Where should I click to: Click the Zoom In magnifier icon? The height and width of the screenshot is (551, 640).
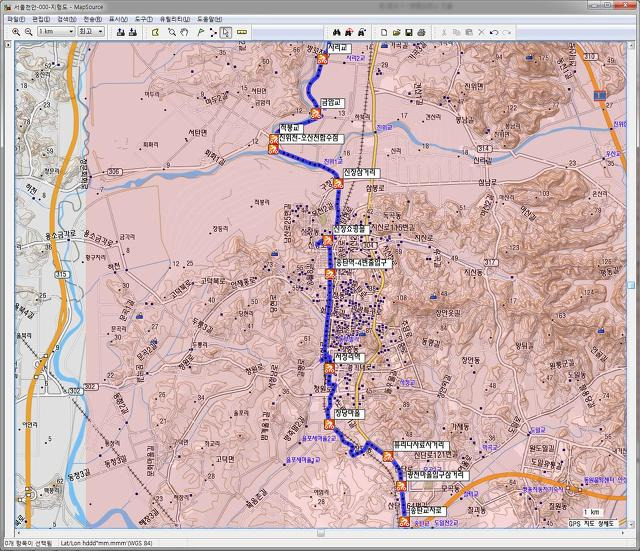coord(16,32)
